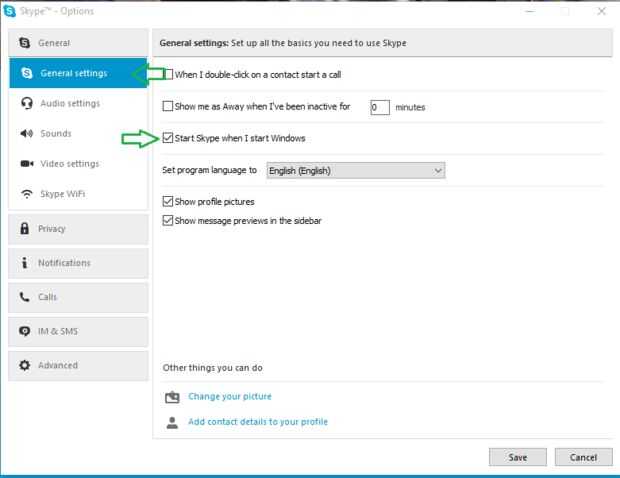Click the gear icon beside Advanced
This screenshot has width=620, height=478.
click(25, 365)
